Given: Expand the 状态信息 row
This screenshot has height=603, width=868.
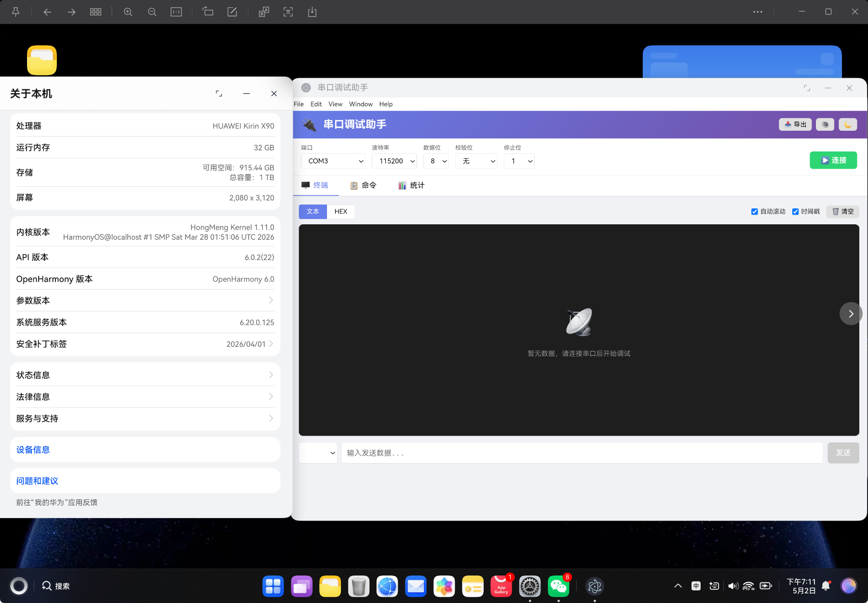Looking at the screenshot, I should point(145,375).
